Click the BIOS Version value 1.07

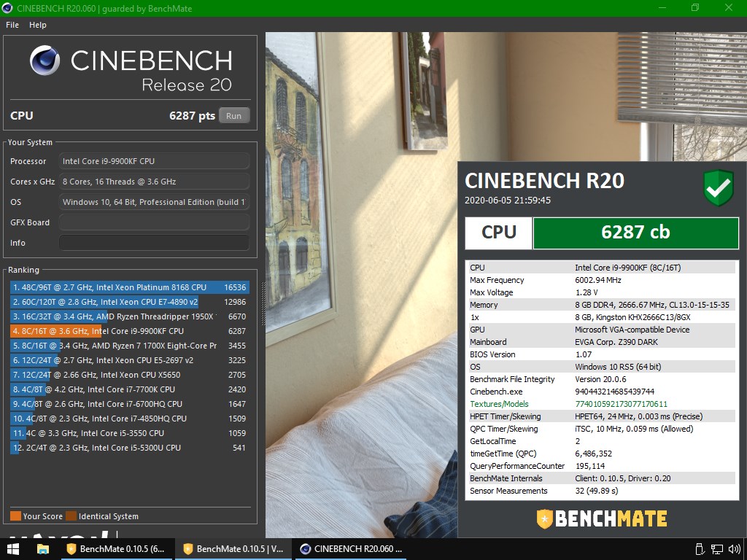click(583, 354)
